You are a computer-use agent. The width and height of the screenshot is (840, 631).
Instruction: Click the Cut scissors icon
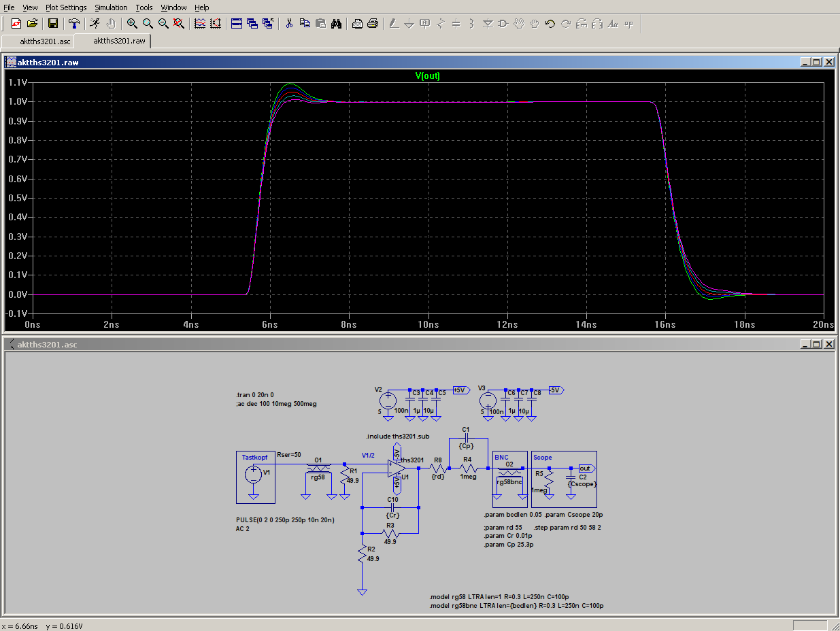pyautogui.click(x=289, y=23)
